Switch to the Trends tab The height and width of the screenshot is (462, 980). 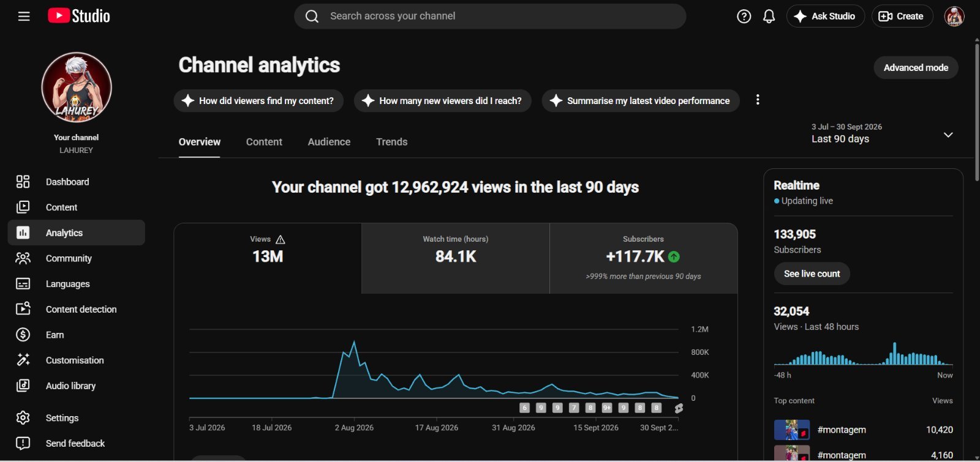pyautogui.click(x=391, y=142)
